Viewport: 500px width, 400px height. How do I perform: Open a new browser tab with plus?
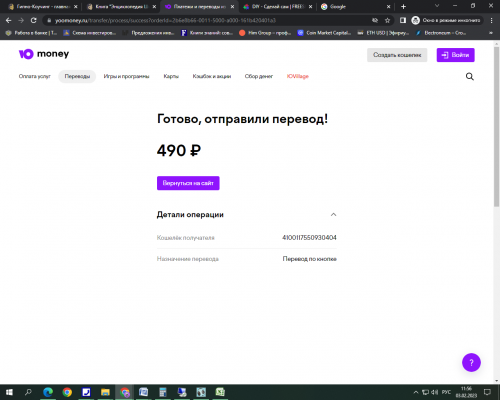[x=403, y=6]
